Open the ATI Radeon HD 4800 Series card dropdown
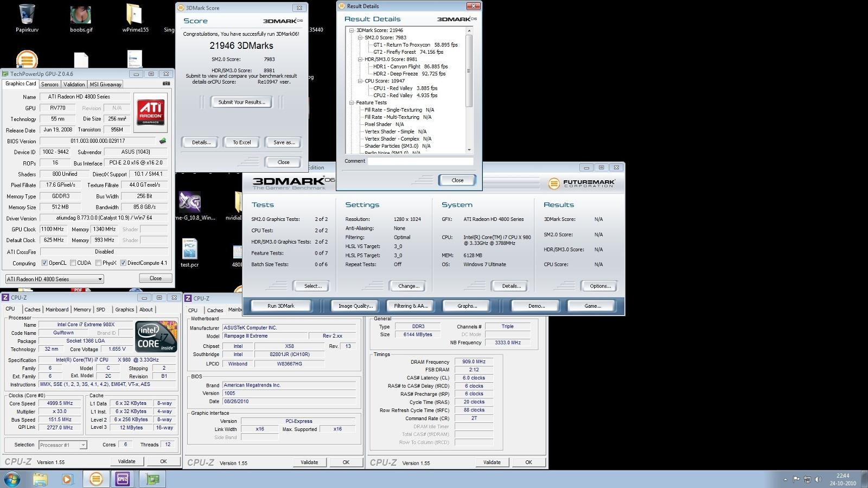The image size is (868, 488). click(x=54, y=279)
